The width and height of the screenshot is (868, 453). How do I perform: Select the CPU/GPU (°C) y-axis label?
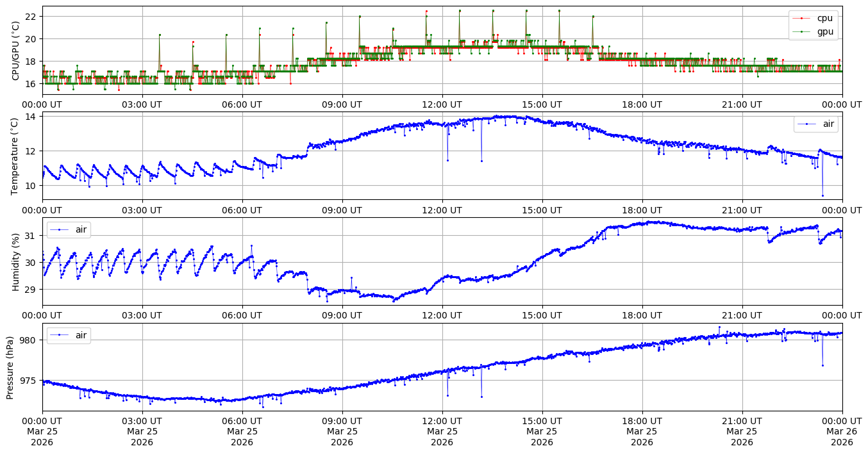tap(16, 51)
